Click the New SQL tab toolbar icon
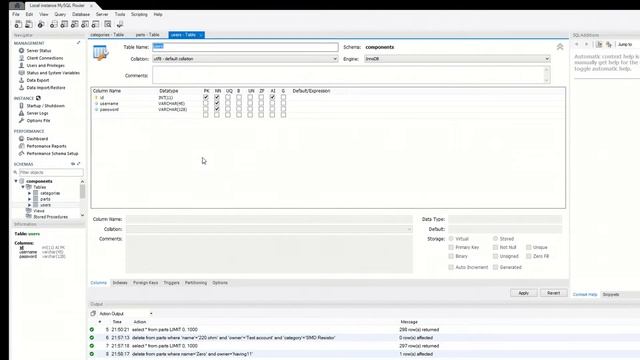 point(18,24)
